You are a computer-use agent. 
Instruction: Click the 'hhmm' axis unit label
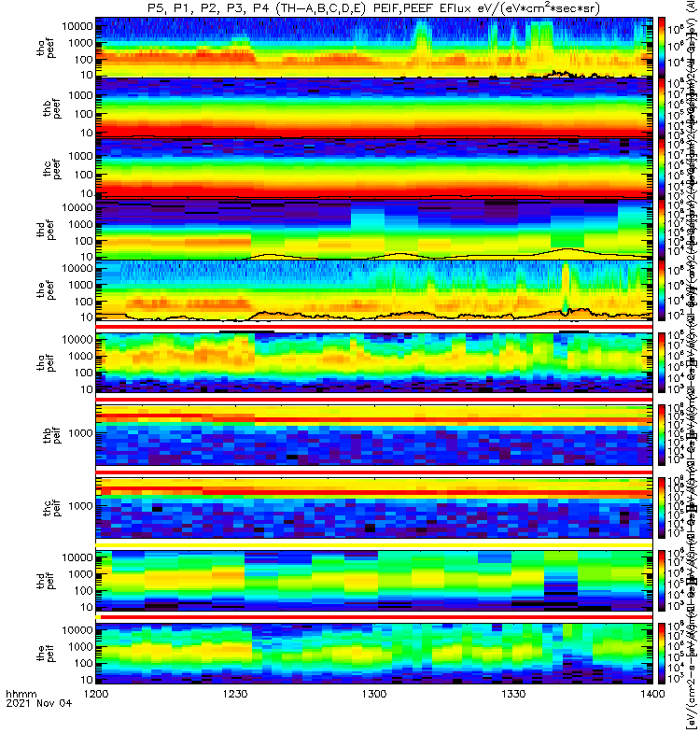[x=21, y=694]
